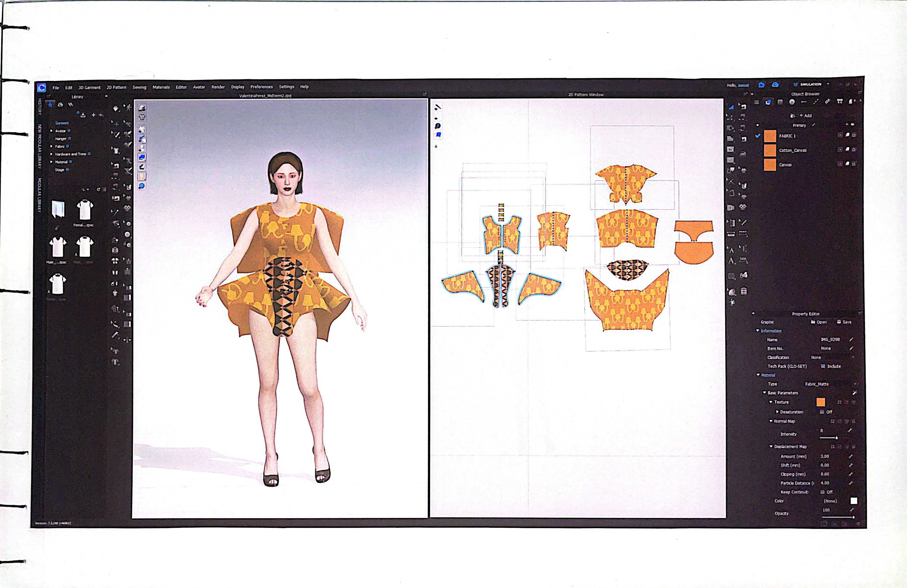The image size is (907, 588).
Task: Click the blue globe icon in 3D window
Action: pos(142,186)
